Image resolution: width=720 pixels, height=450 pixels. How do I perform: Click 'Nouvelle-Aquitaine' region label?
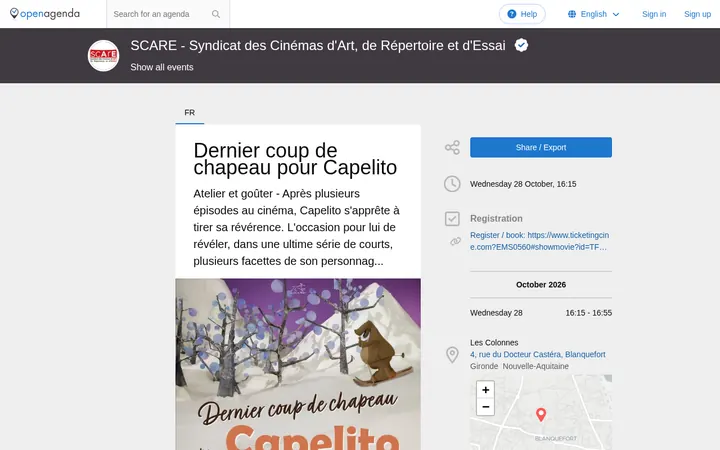coord(535,366)
